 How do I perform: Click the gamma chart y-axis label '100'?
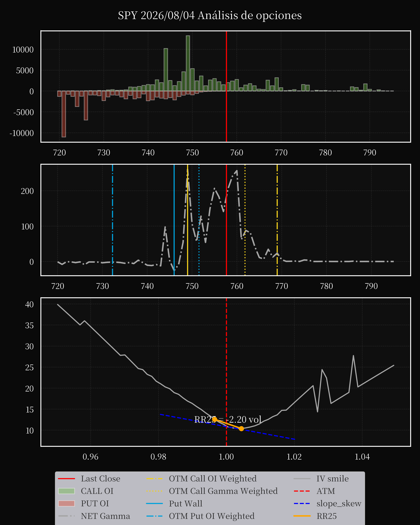tap(27, 227)
